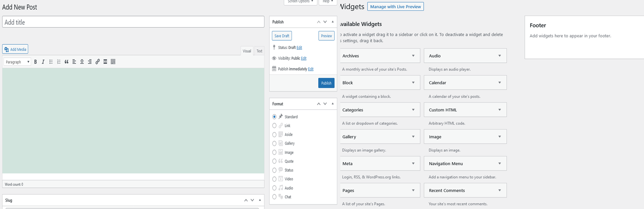Expand the Archives widget
The width and height of the screenshot is (644, 209).
[413, 56]
